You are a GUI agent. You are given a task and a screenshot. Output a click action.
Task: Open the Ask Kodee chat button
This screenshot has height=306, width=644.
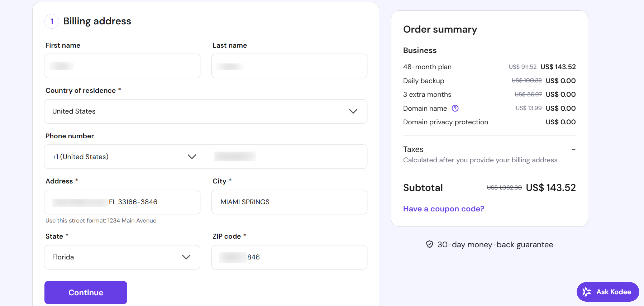pyautogui.click(x=608, y=292)
